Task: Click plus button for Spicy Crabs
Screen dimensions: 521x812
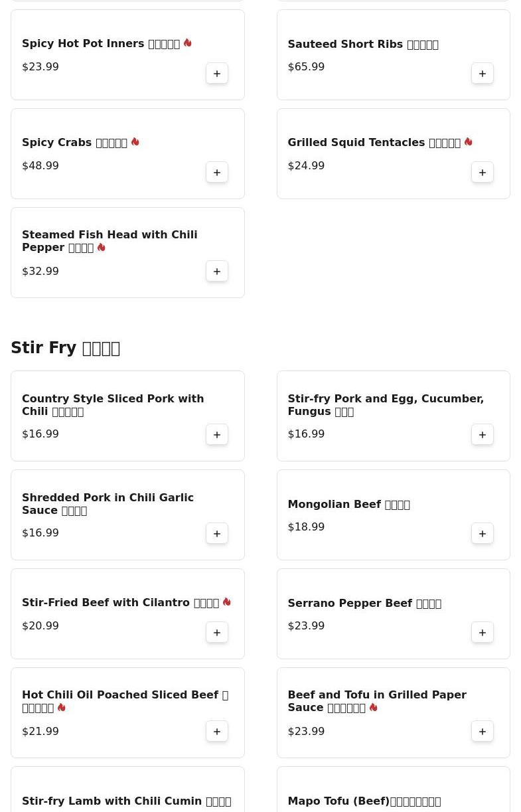Action: point(217,173)
